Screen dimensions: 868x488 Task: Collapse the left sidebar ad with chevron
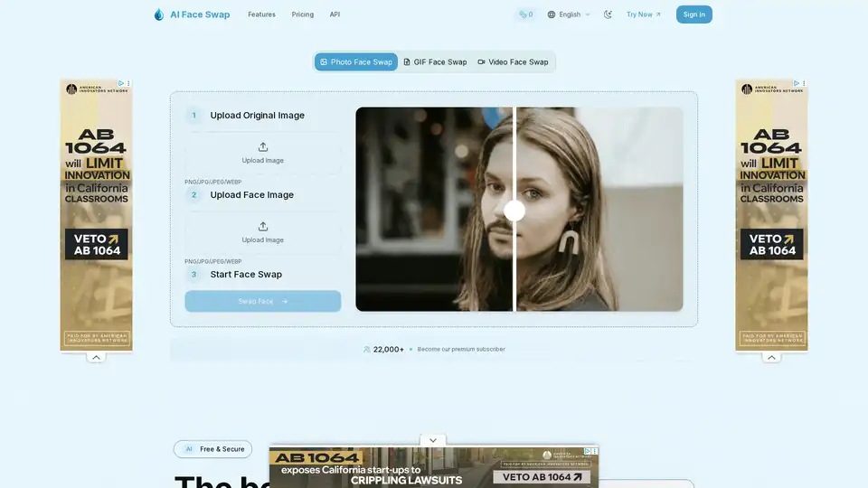[97, 357]
